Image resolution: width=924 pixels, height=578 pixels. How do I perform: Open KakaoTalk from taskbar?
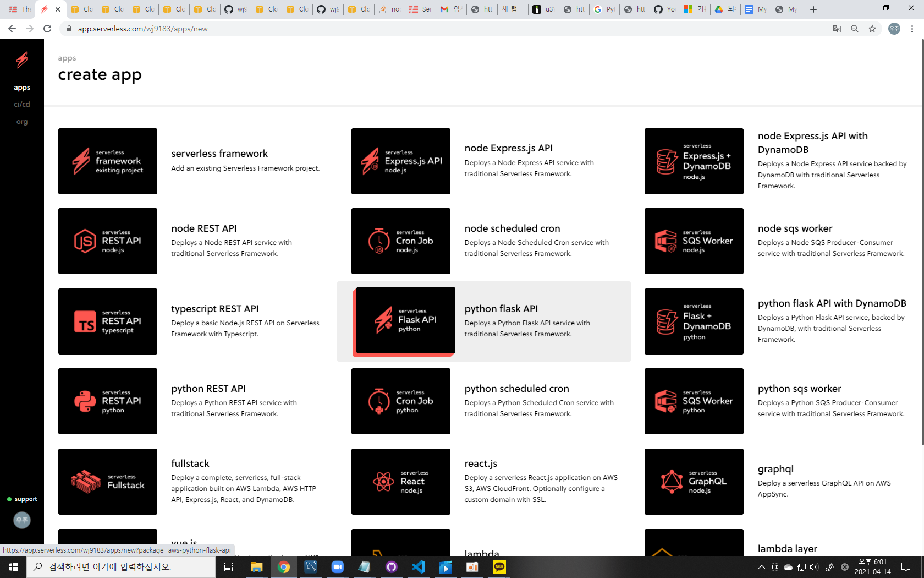(499, 567)
